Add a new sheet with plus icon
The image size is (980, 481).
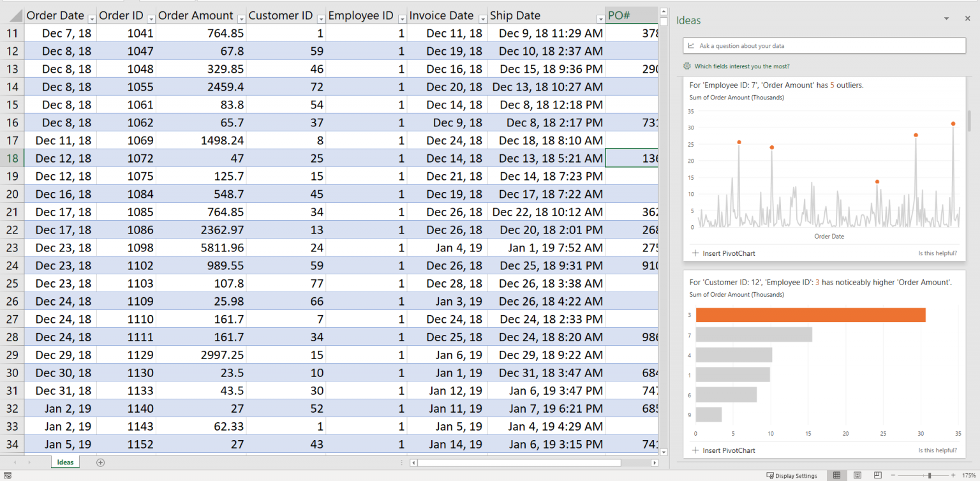pyautogui.click(x=101, y=462)
